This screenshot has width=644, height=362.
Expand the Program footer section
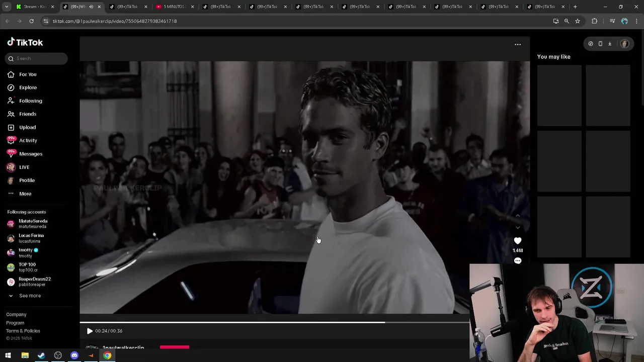15,323
